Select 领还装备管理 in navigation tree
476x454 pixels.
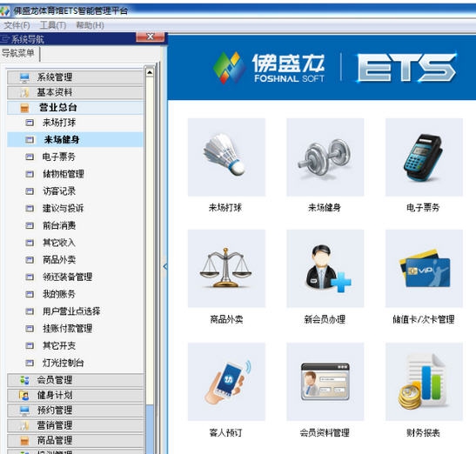(x=67, y=277)
